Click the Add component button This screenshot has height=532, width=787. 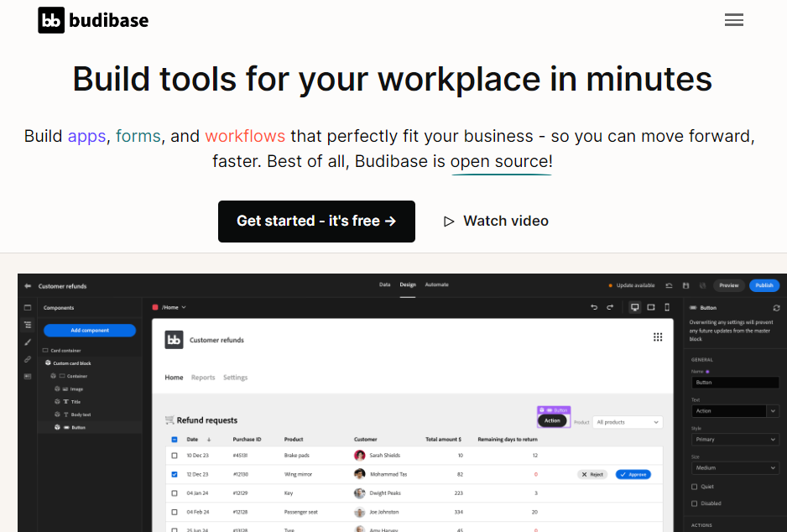(90, 331)
